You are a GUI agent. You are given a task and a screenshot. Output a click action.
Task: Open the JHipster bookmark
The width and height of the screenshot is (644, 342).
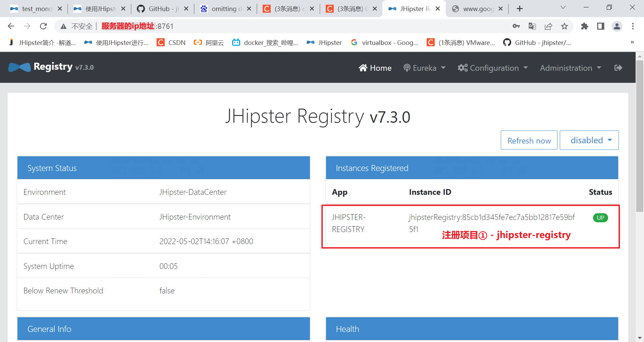tap(324, 43)
